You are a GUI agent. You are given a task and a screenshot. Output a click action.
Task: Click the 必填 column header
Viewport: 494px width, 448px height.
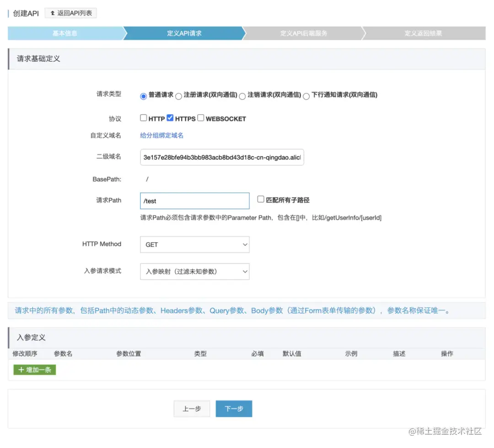pos(258,353)
